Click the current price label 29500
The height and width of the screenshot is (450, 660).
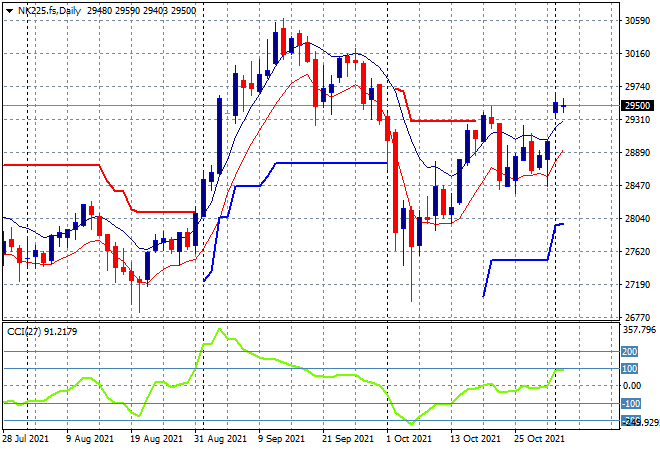pyautogui.click(x=636, y=105)
